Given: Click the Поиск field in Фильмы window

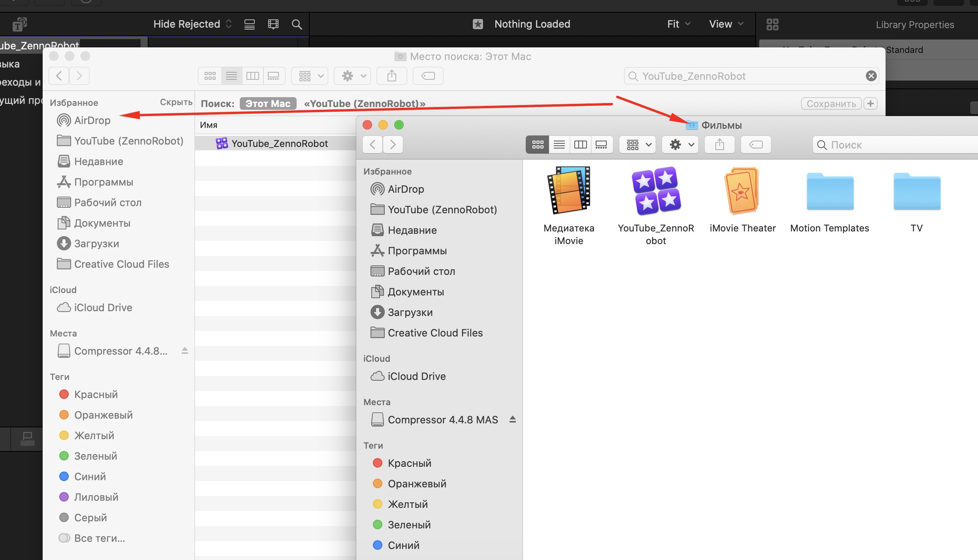Looking at the screenshot, I should [895, 145].
